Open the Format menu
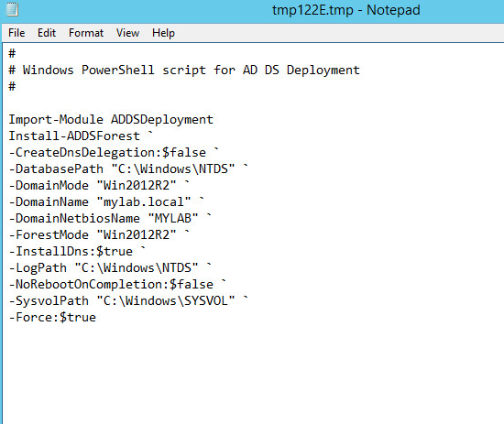 coord(86,33)
